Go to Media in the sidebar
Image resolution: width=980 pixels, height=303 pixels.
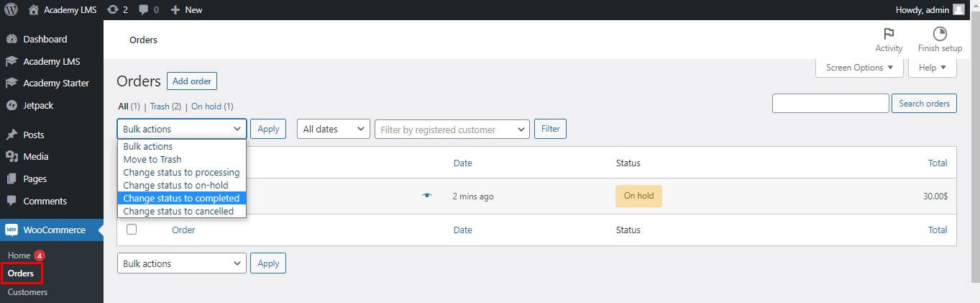(35, 156)
